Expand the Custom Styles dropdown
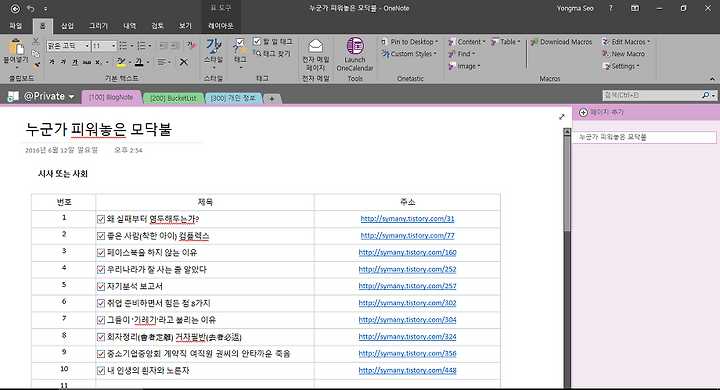The height and width of the screenshot is (390, 720). click(435, 54)
